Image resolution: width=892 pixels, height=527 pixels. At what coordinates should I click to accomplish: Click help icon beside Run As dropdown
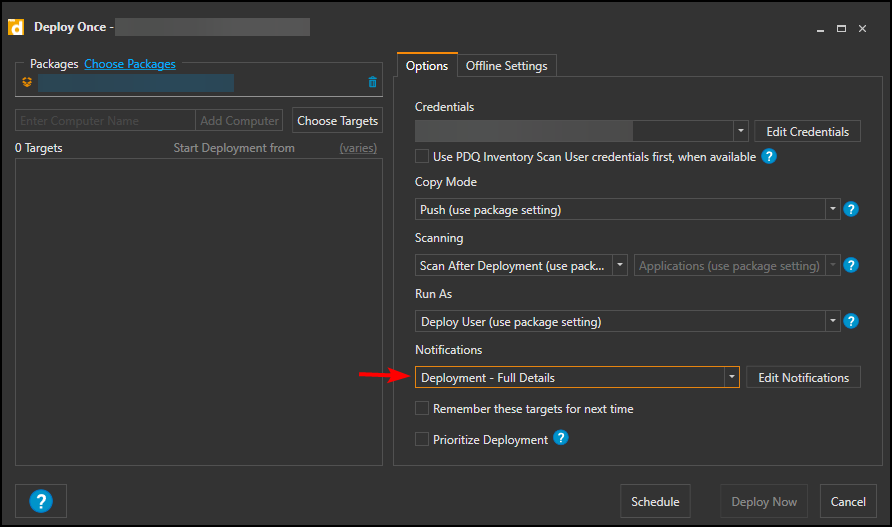coord(851,321)
